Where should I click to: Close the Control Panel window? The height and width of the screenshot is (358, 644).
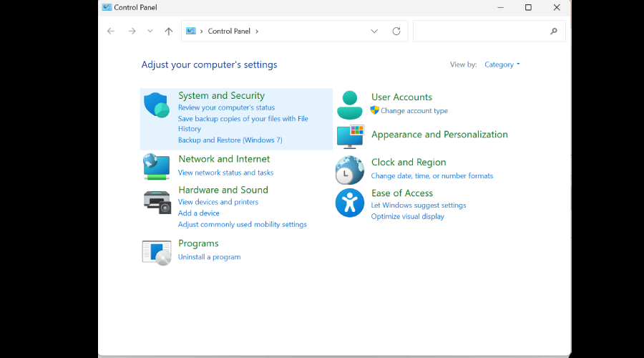point(557,7)
